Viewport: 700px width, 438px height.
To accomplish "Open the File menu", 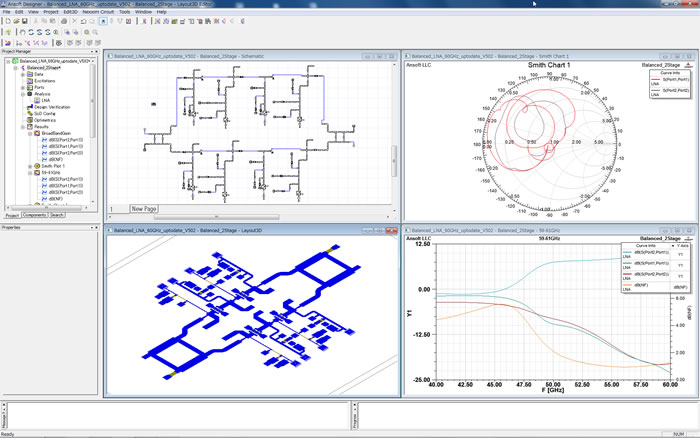I will [6, 12].
